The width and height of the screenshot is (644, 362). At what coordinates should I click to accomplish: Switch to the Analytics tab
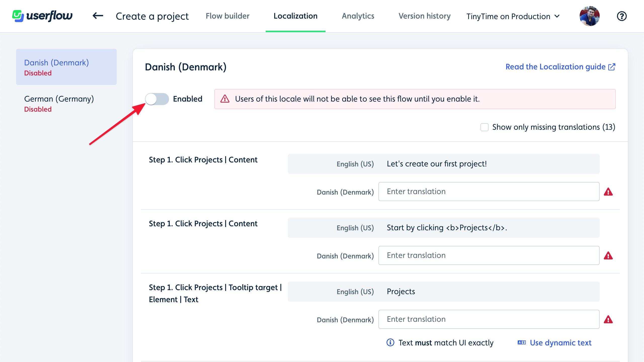(x=358, y=16)
